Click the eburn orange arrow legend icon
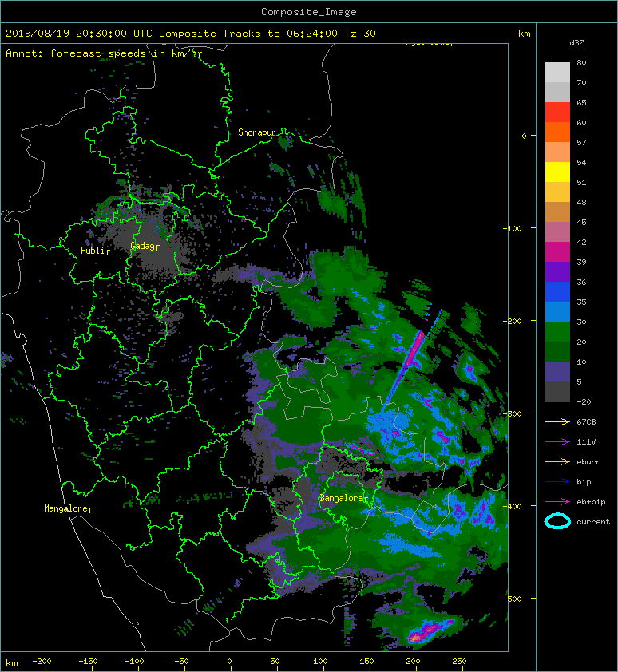This screenshot has width=618, height=672. tap(557, 461)
